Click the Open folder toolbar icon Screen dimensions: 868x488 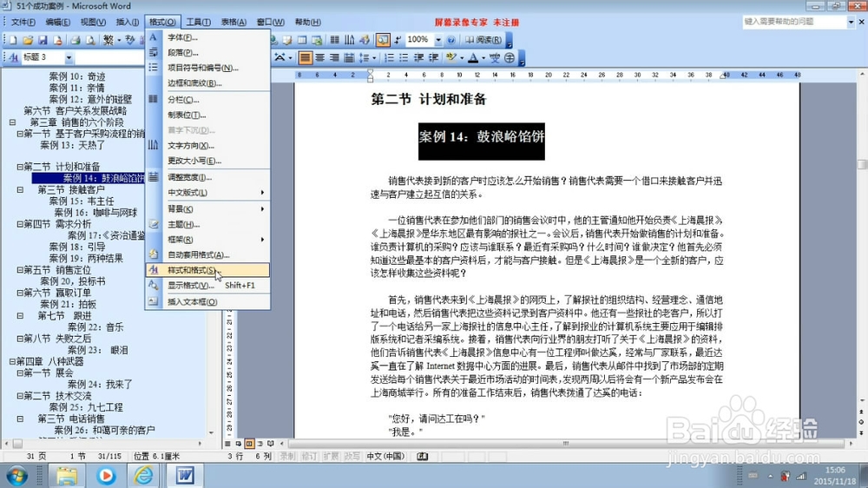28,40
